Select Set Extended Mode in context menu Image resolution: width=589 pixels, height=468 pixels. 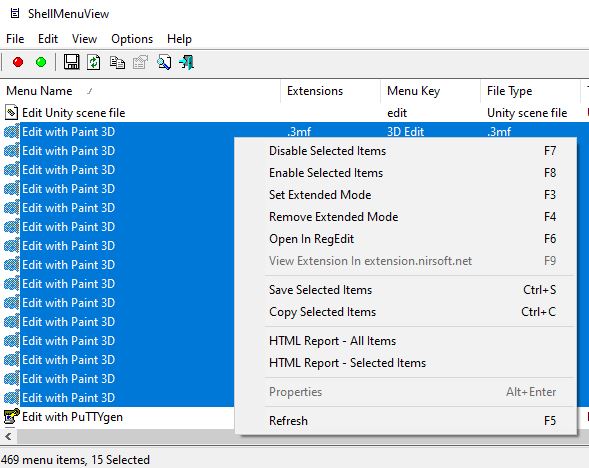[406, 195]
